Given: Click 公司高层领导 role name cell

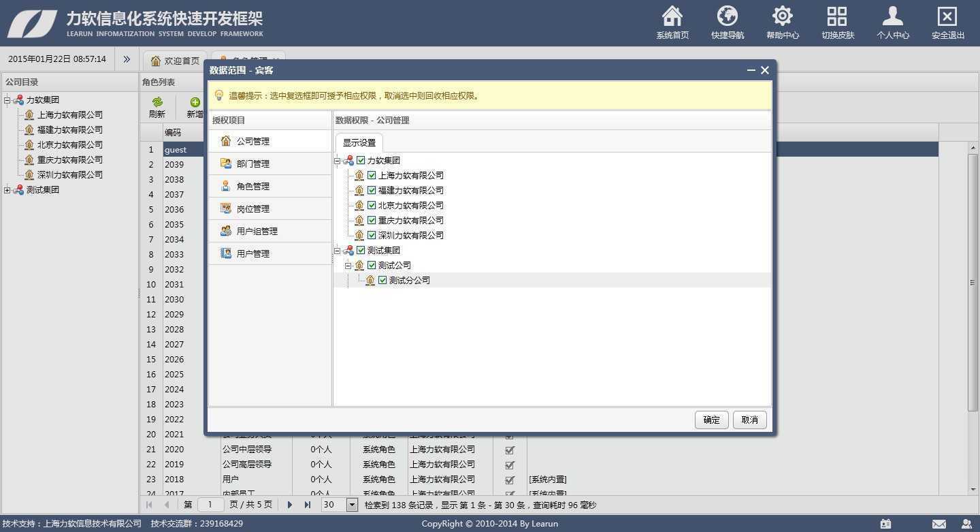Looking at the screenshot, I should point(247,464).
